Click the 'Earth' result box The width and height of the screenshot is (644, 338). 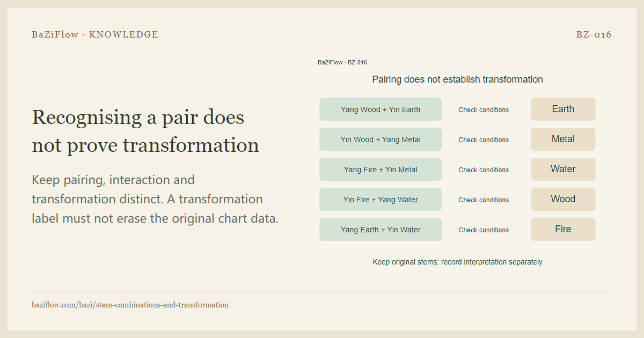(563, 109)
